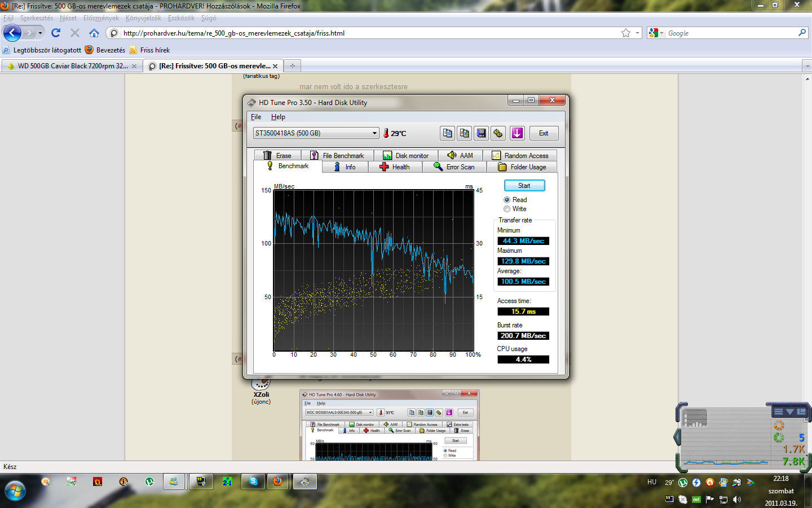Switch to the Health tab

pyautogui.click(x=395, y=167)
